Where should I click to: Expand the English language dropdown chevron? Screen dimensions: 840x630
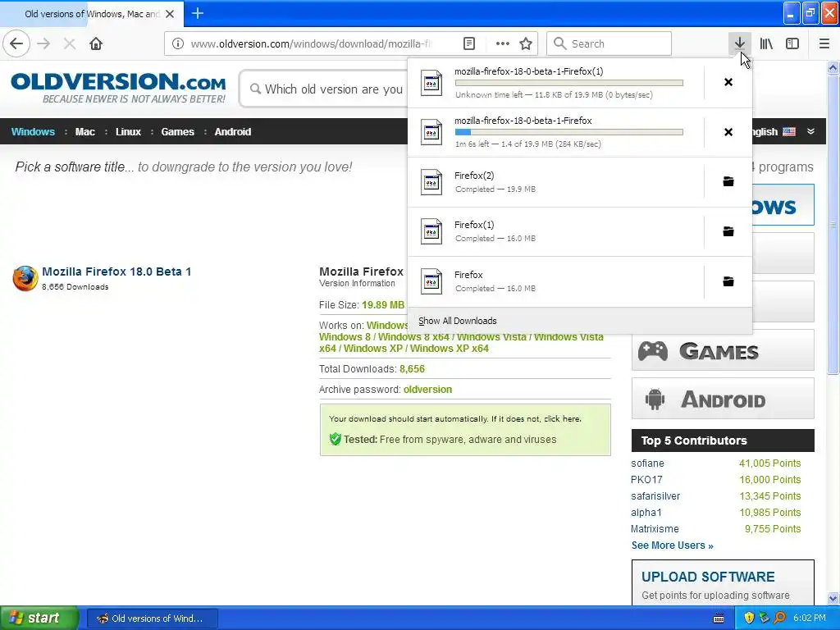coord(810,131)
